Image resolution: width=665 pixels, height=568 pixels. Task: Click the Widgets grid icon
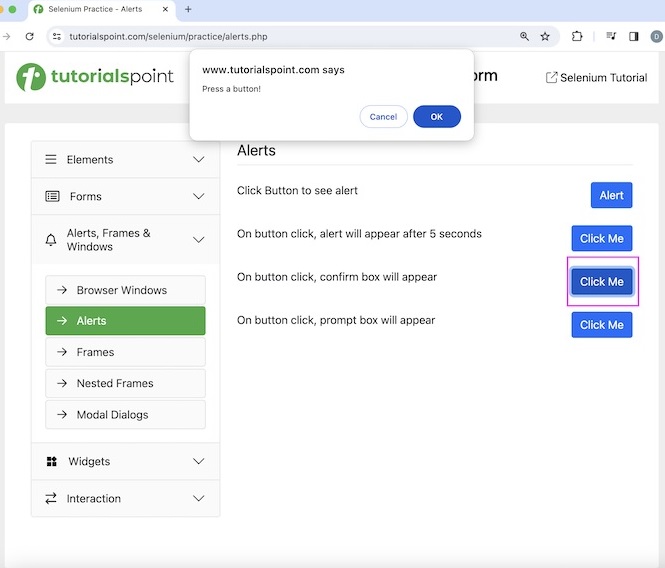(x=52, y=461)
